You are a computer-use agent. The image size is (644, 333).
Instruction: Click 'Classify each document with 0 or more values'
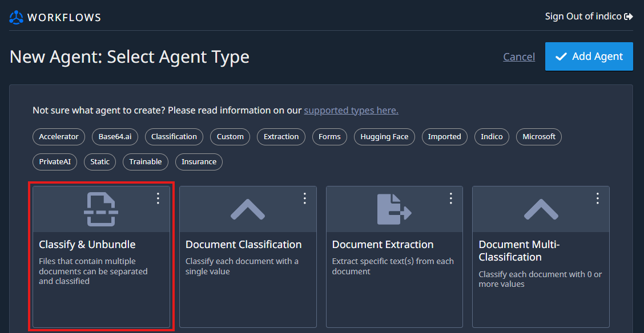tap(540, 279)
